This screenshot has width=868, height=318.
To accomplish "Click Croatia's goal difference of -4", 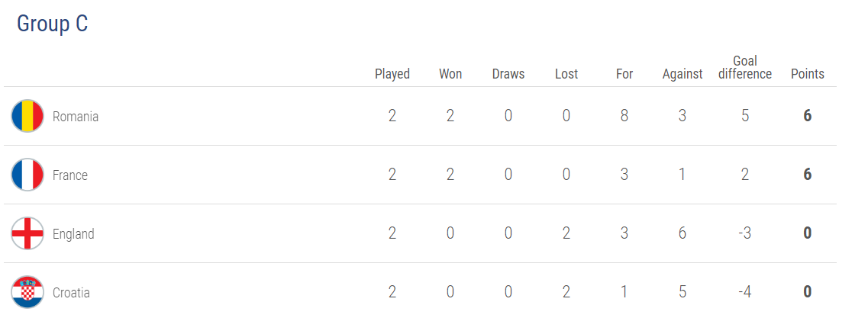I will [744, 292].
